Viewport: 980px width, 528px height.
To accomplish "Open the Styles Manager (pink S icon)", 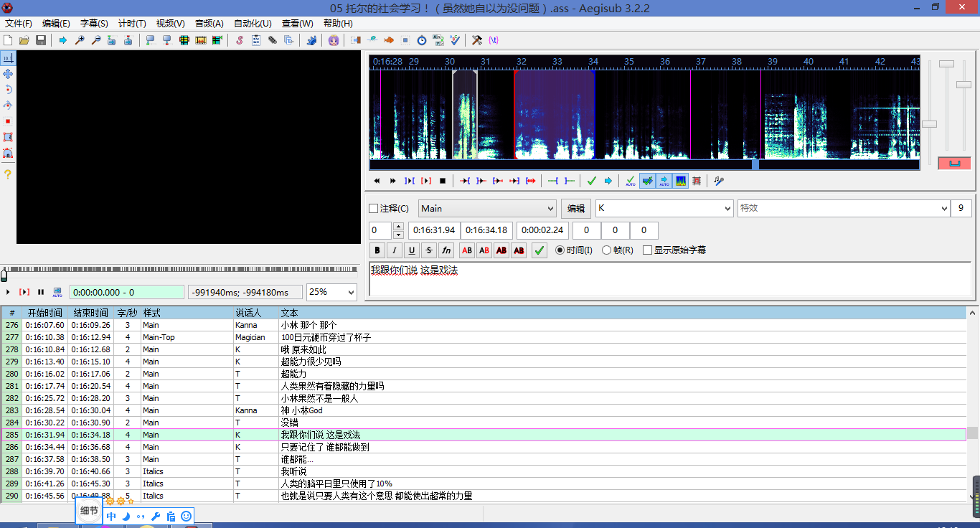I will pyautogui.click(x=240, y=40).
